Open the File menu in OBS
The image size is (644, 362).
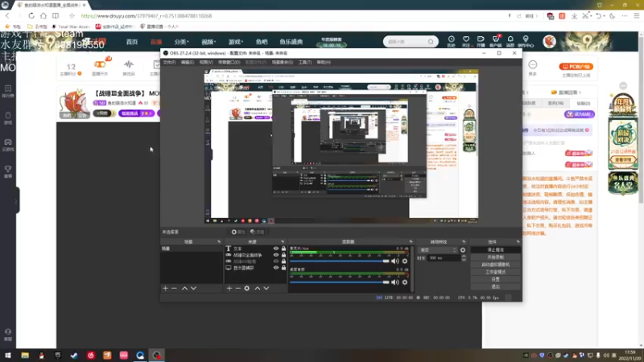tap(169, 63)
